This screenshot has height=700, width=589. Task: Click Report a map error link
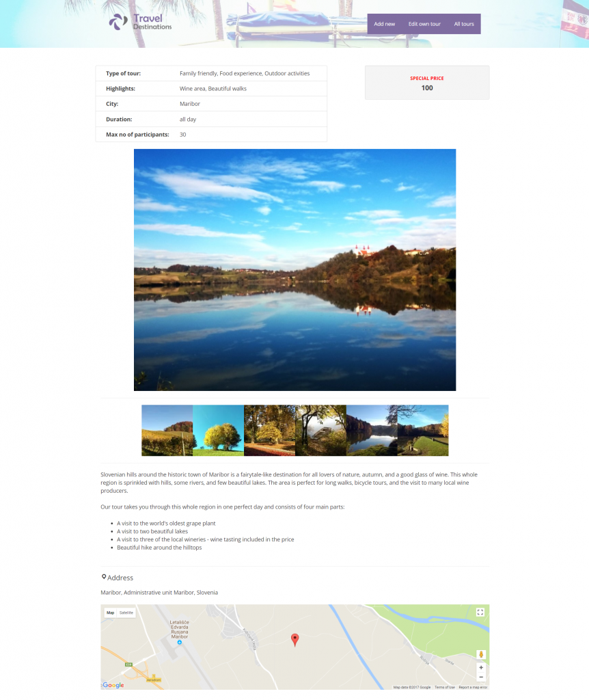click(x=473, y=687)
